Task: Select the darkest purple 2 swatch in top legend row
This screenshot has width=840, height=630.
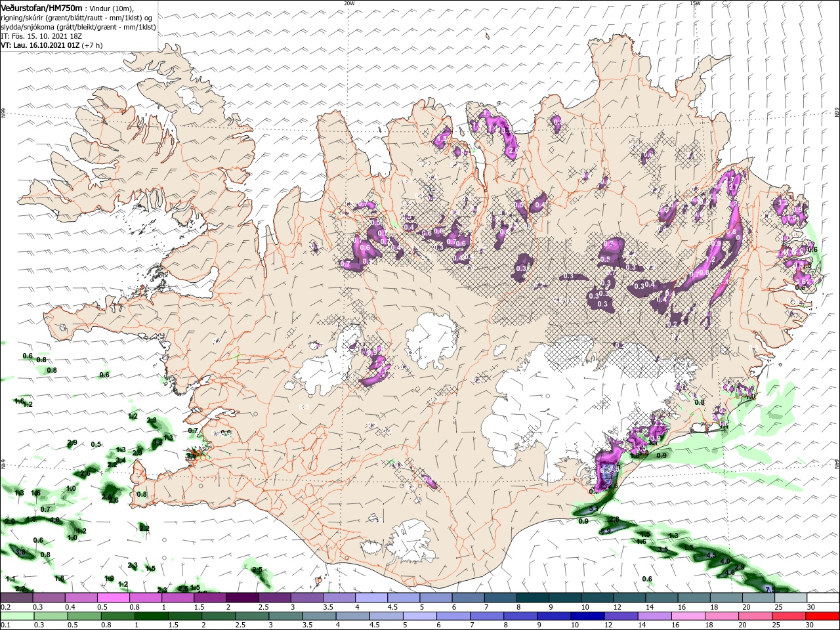Action: tap(241, 597)
